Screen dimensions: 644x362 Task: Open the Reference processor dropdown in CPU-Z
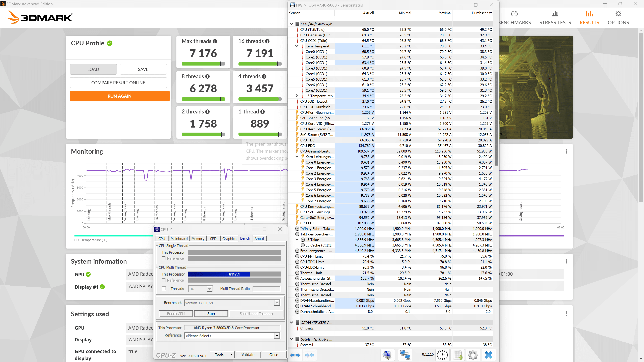[x=277, y=336]
